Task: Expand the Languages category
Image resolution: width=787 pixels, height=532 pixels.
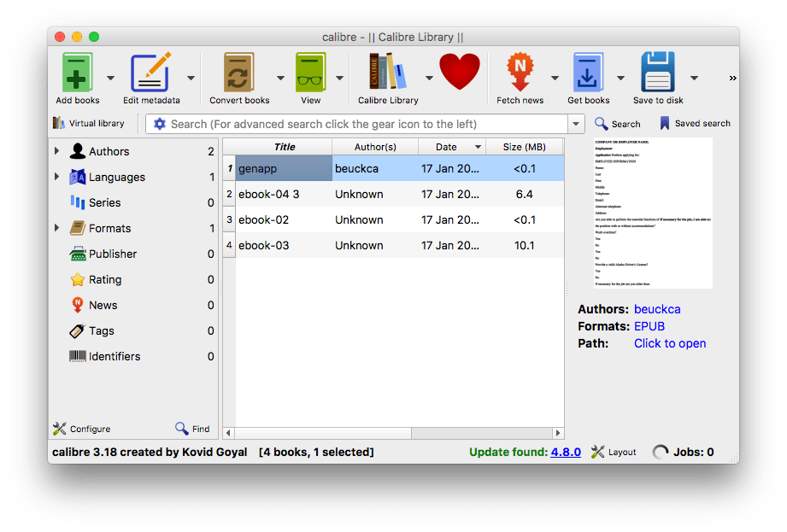Action: click(x=56, y=177)
